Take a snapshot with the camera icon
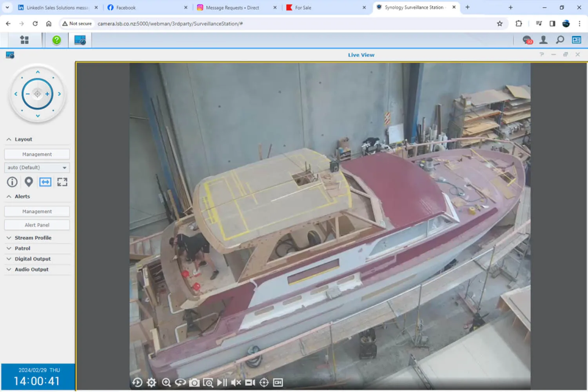This screenshot has height=392, width=588. pyautogui.click(x=194, y=383)
